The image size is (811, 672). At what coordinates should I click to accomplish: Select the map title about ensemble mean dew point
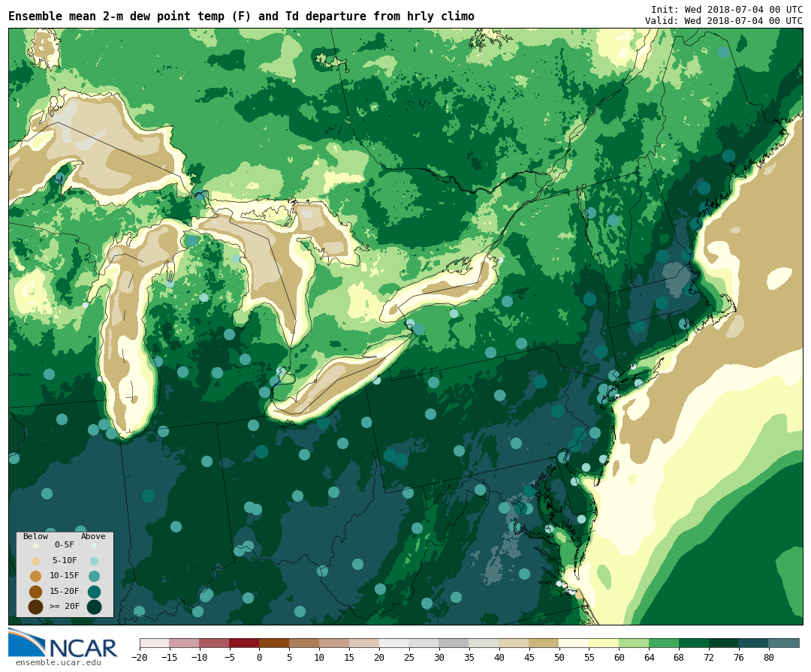(241, 16)
